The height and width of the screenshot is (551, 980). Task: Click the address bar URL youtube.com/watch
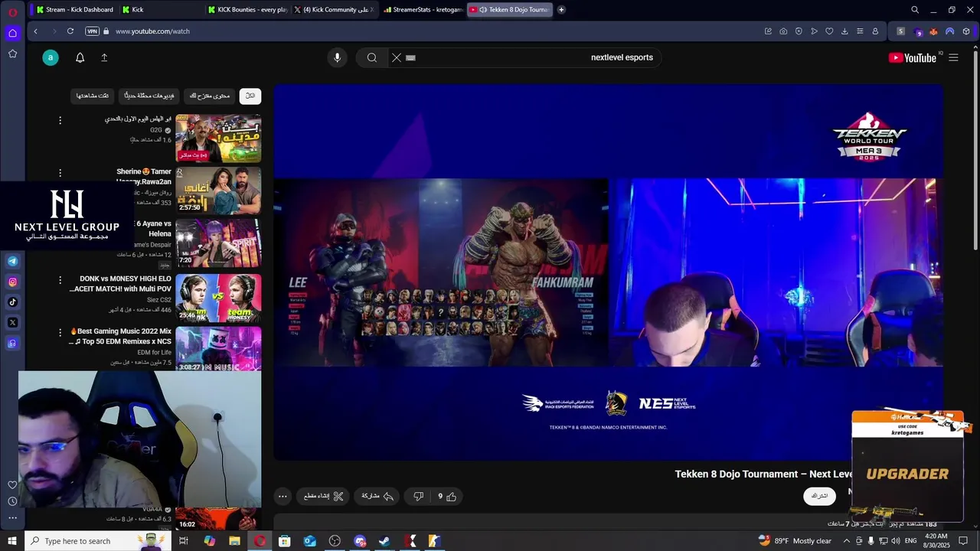tap(152, 31)
